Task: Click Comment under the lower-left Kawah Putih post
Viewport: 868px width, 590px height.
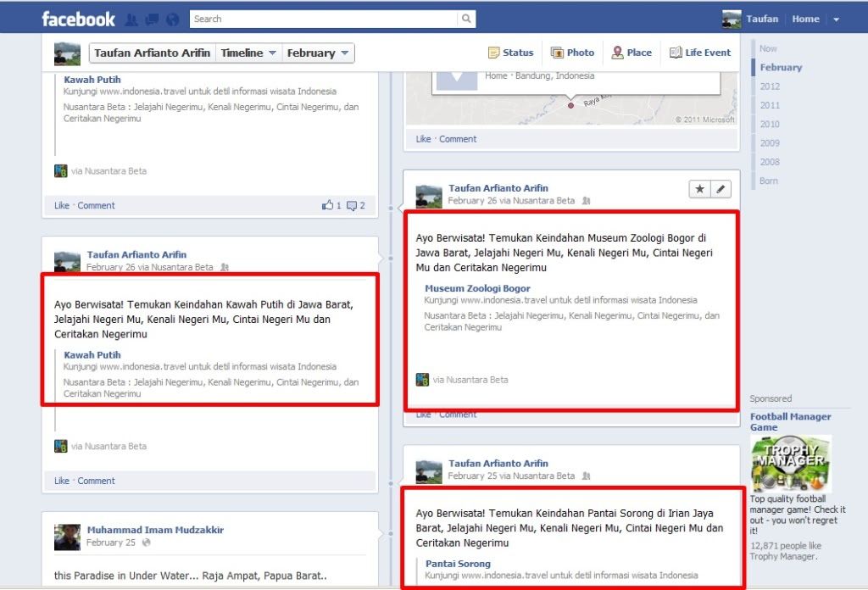Action: [x=96, y=481]
